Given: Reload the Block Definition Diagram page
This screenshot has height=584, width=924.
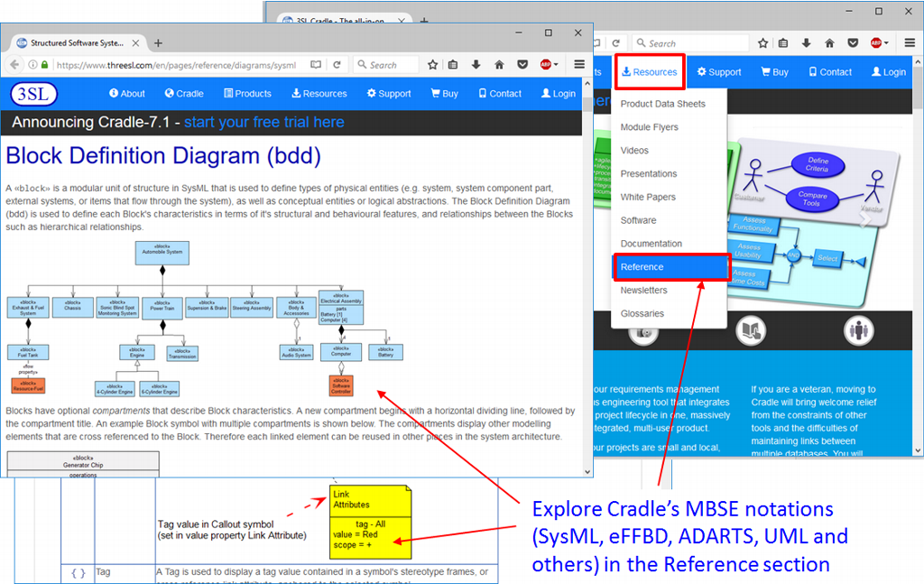Looking at the screenshot, I should 336,64.
